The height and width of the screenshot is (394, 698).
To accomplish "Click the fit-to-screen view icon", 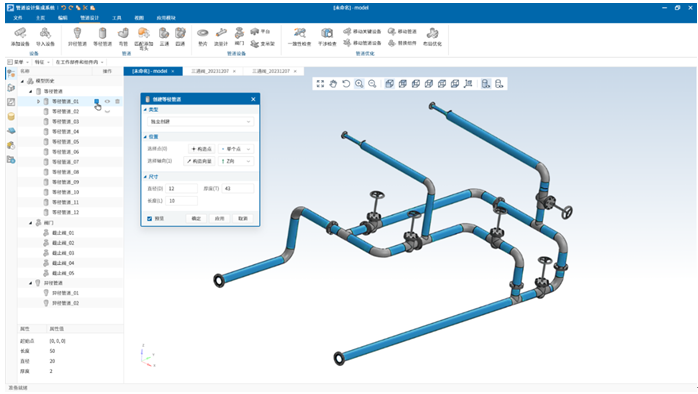I will tap(320, 84).
